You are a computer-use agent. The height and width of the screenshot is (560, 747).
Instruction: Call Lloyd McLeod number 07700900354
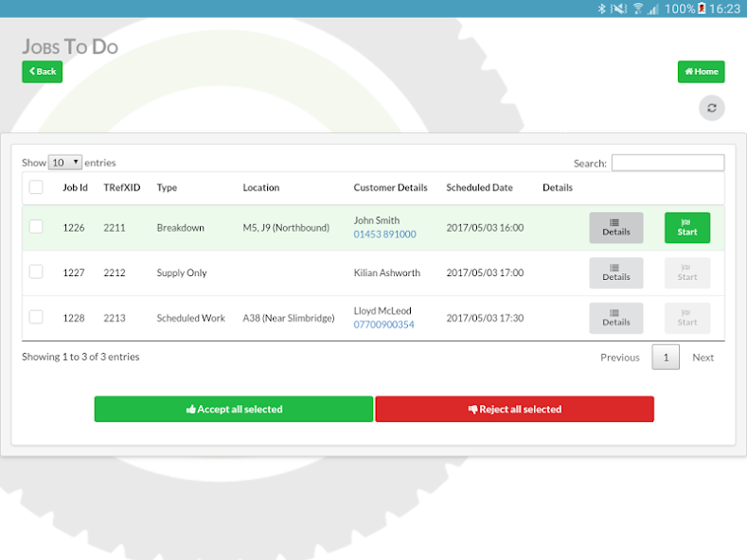click(x=383, y=324)
